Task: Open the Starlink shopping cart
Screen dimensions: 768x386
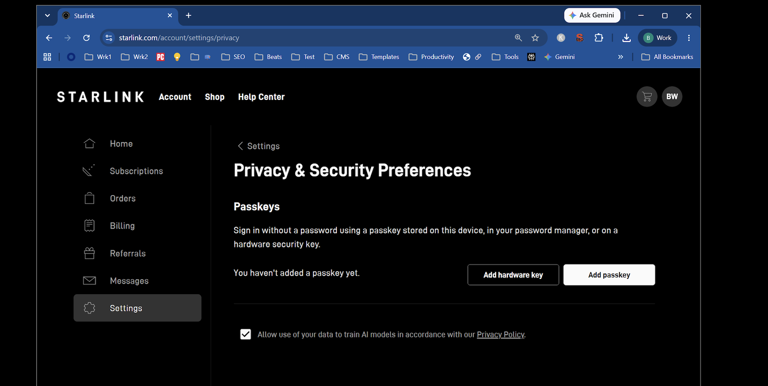Action: point(647,96)
